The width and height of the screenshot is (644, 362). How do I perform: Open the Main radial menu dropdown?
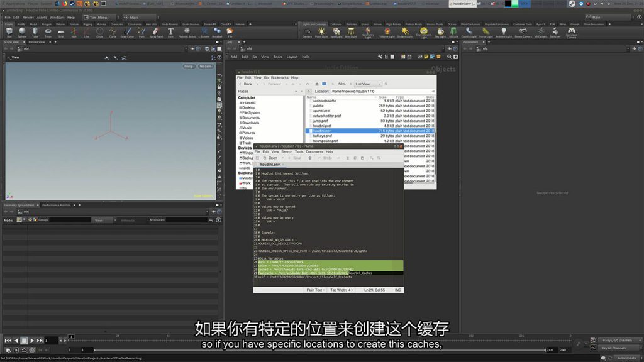pyautogui.click(x=140, y=17)
